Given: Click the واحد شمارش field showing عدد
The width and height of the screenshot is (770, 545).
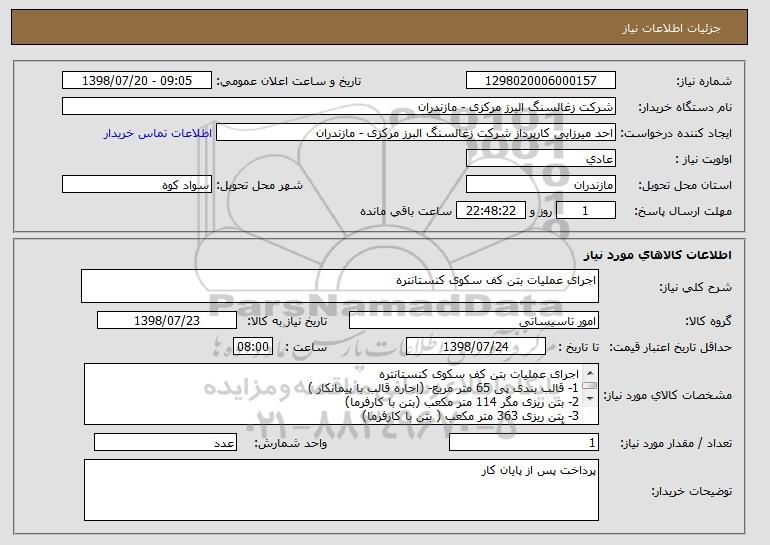Looking at the screenshot, I should [165, 443].
